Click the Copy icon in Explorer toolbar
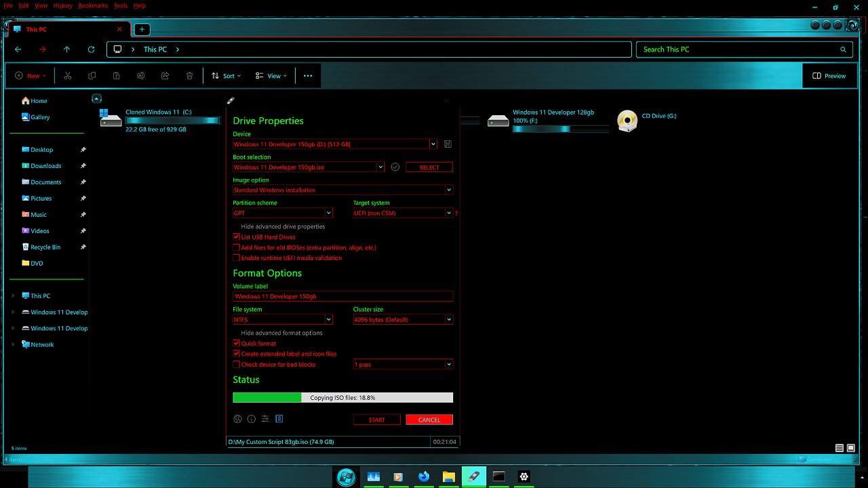This screenshot has width=868, height=488. 92,76
